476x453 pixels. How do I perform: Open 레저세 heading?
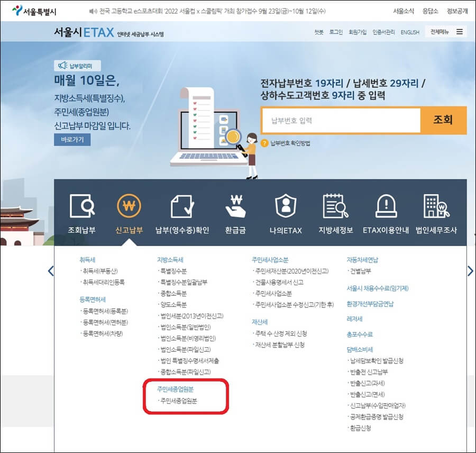354,319
